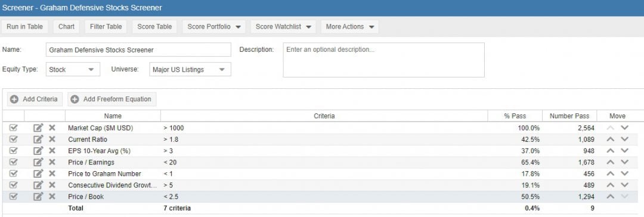The height and width of the screenshot is (217, 644).
Task: Click the Description text area
Action: 383,60
